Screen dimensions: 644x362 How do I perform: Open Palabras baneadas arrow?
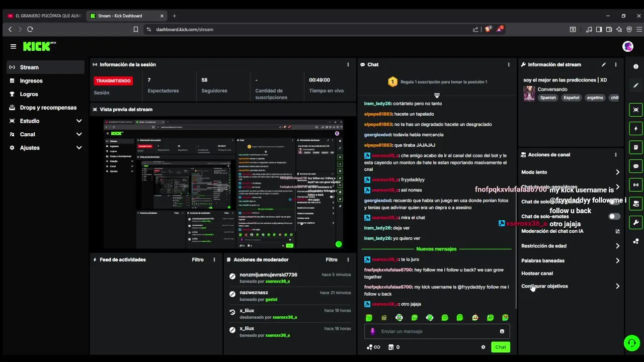[617, 260]
